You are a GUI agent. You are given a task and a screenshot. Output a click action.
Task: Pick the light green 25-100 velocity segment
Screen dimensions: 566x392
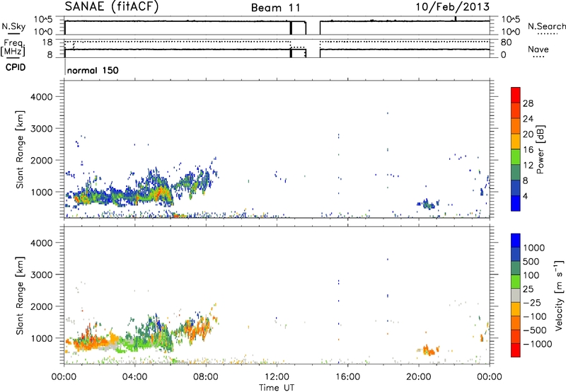click(x=516, y=282)
